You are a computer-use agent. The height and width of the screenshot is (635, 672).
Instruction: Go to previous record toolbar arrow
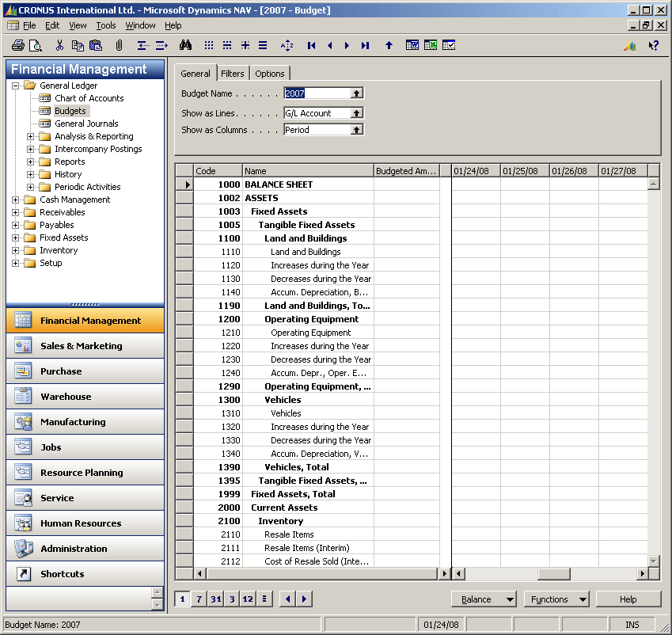[x=329, y=45]
